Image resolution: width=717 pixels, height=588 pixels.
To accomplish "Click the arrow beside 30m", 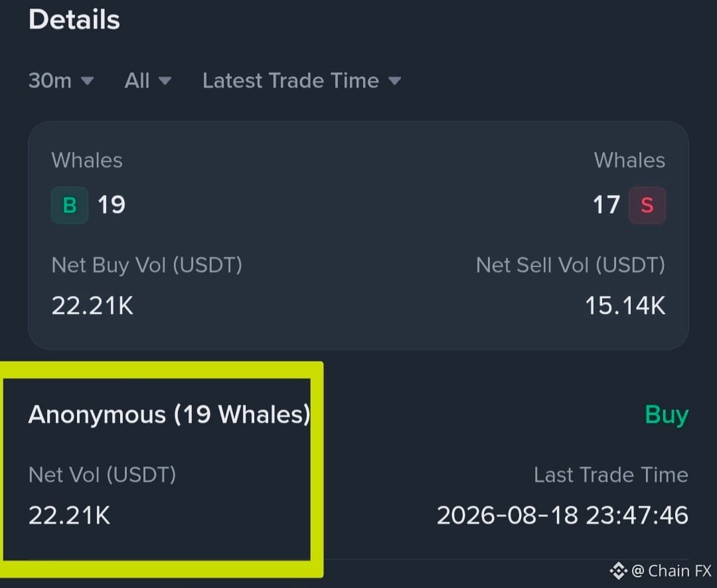I will [x=87, y=82].
